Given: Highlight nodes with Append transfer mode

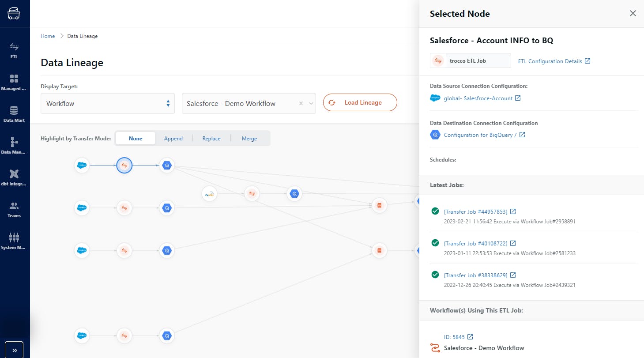Looking at the screenshot, I should click(173, 138).
